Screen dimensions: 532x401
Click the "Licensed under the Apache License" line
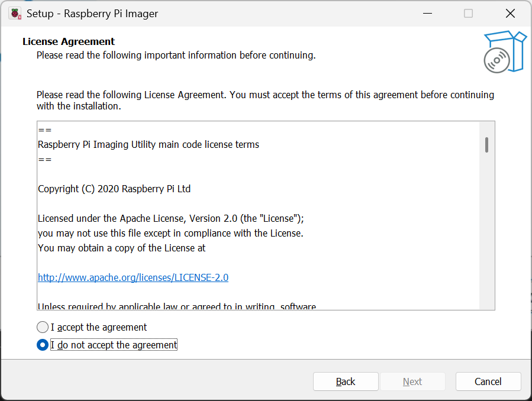tap(170, 218)
